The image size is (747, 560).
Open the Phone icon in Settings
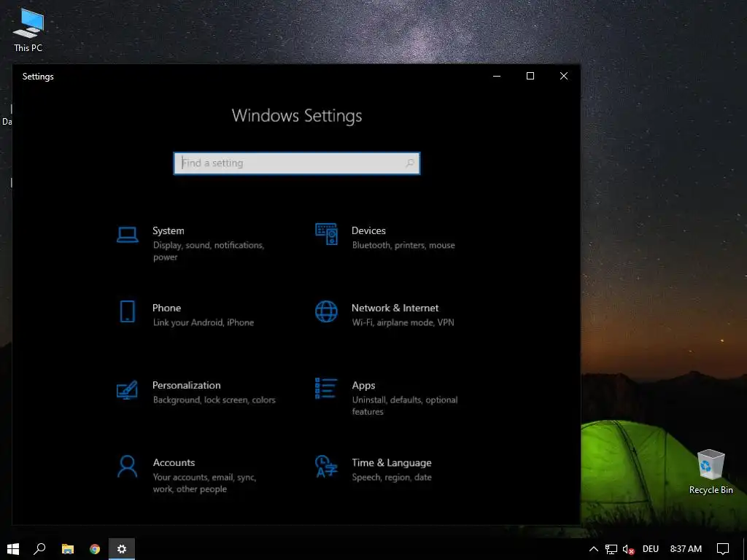127,311
